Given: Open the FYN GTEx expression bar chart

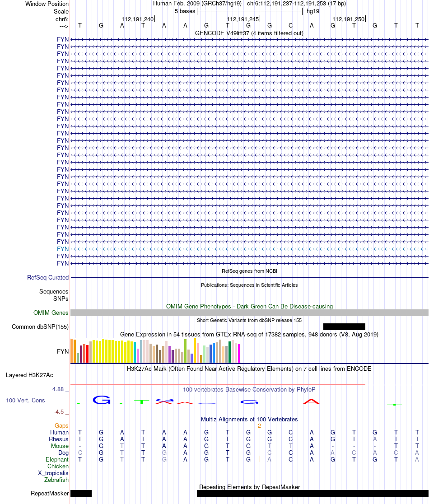Looking at the screenshot, I should click(155, 351).
